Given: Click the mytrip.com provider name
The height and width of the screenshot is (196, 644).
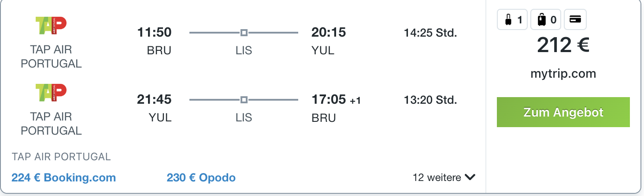Looking at the screenshot, I should [x=563, y=73].
